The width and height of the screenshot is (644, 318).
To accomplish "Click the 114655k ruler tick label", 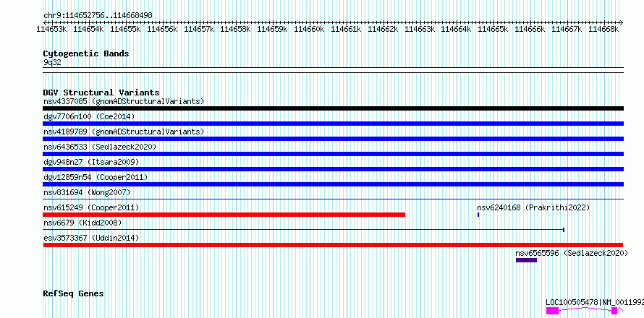I will (x=125, y=29).
